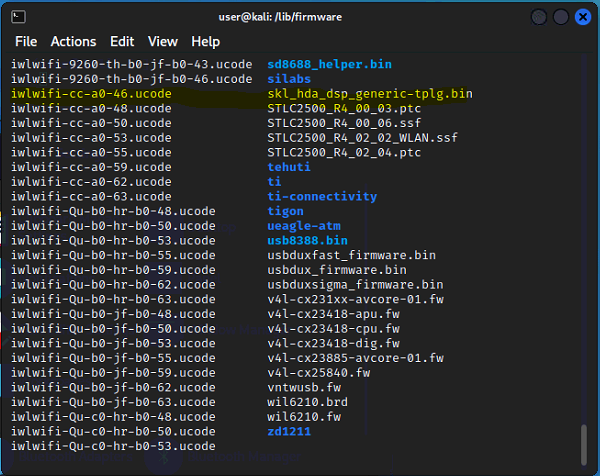Click the highlighted iwlwifi-cc-a0-46.ucode entry
Image resolution: width=600 pixels, height=476 pixels.
[91, 94]
